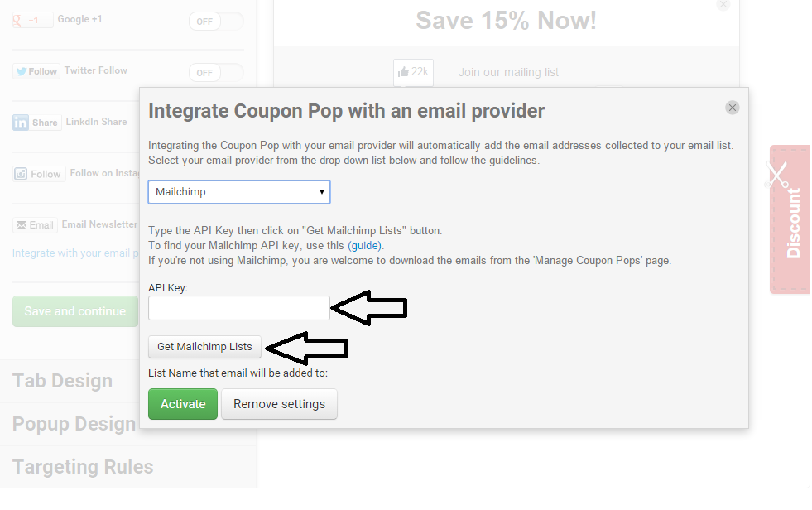The height and width of the screenshot is (510, 812).
Task: Click the LinkedIn Share icon button
Action: 36,123
